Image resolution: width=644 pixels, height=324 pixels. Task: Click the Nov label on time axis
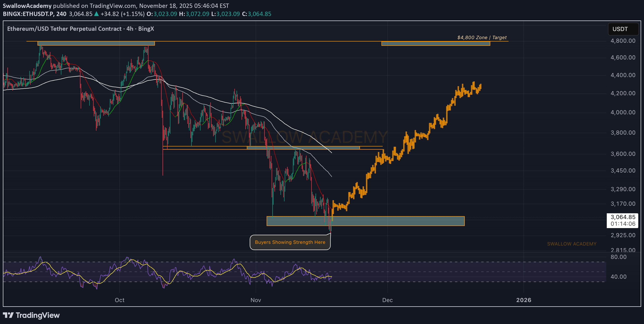point(255,300)
